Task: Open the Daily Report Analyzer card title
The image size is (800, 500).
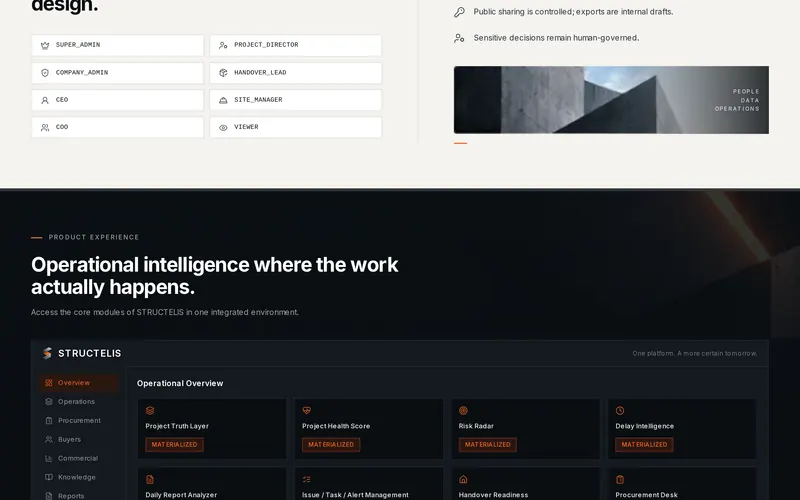Action: [181, 495]
